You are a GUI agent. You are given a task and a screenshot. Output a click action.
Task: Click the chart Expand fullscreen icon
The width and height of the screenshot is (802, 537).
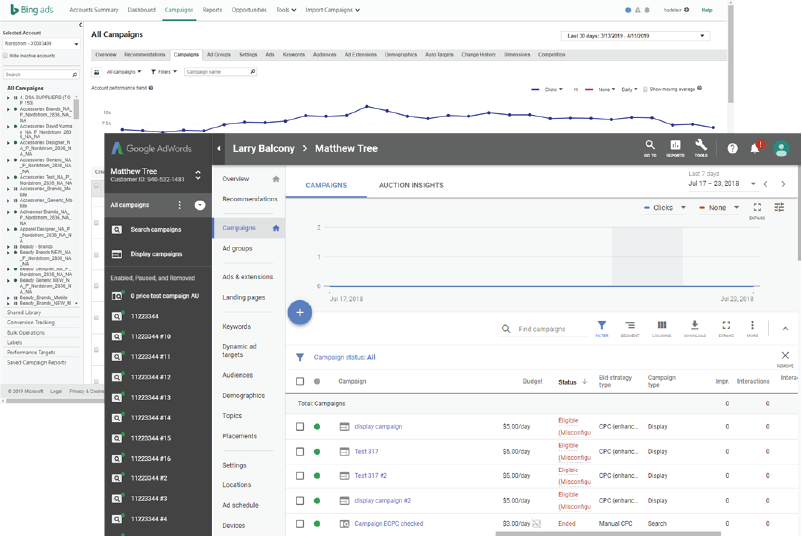click(758, 207)
